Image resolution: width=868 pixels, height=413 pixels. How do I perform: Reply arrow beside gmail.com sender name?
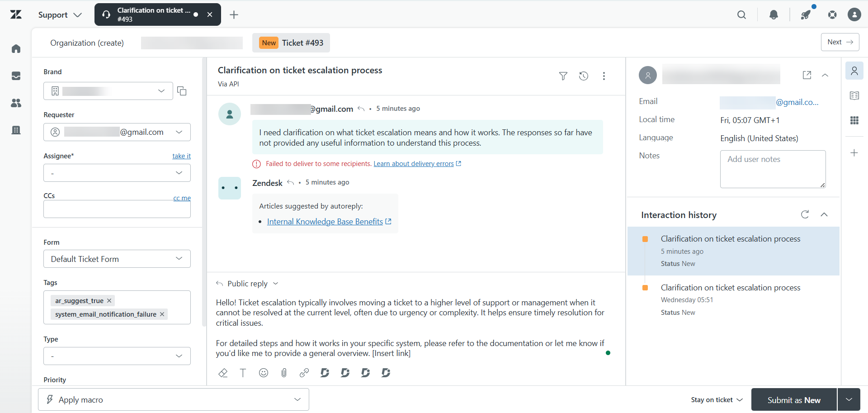[361, 109]
